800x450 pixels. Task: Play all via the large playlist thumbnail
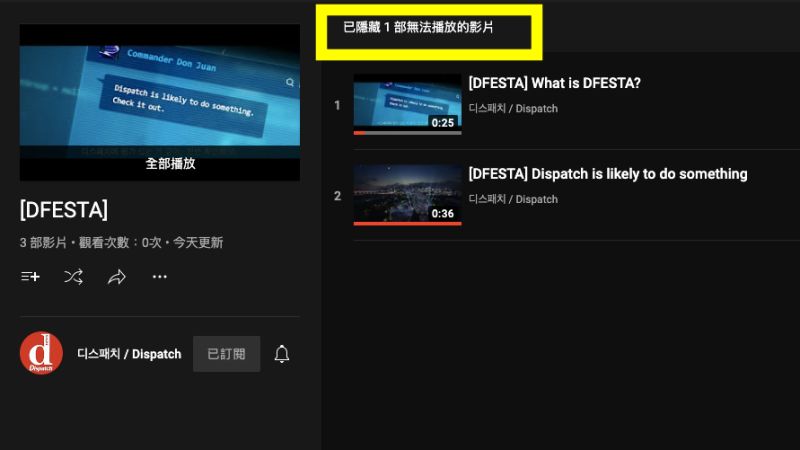click(160, 102)
